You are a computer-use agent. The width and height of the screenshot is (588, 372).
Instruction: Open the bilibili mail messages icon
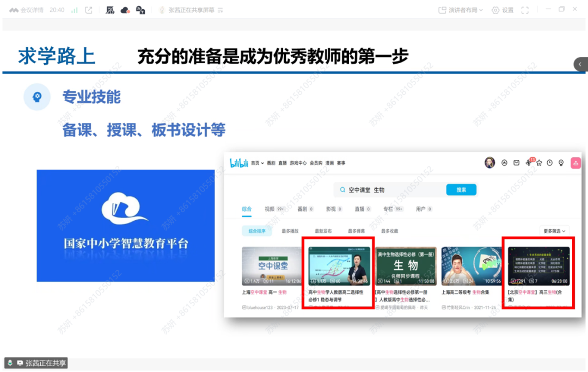(516, 163)
